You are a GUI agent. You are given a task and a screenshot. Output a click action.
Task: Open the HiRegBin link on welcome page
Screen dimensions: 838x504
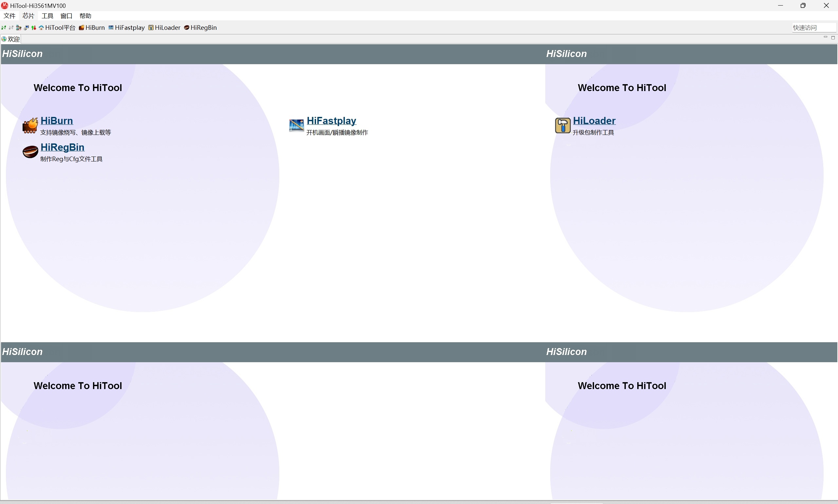(x=63, y=147)
